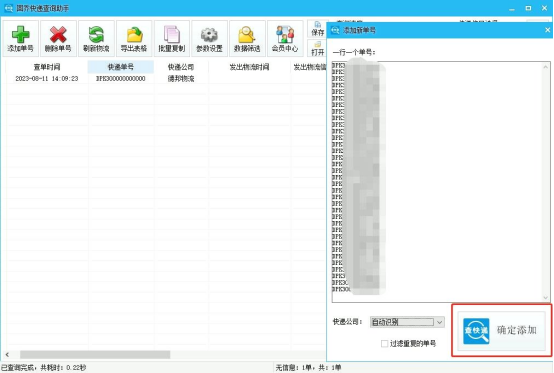
Task: Close the 添加新单号 dialog
Action: click(547, 30)
